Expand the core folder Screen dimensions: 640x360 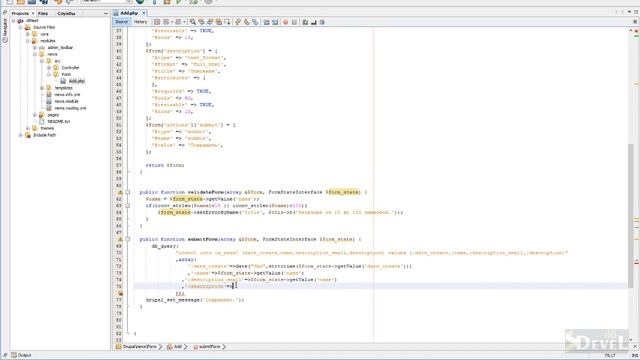tap(28, 34)
